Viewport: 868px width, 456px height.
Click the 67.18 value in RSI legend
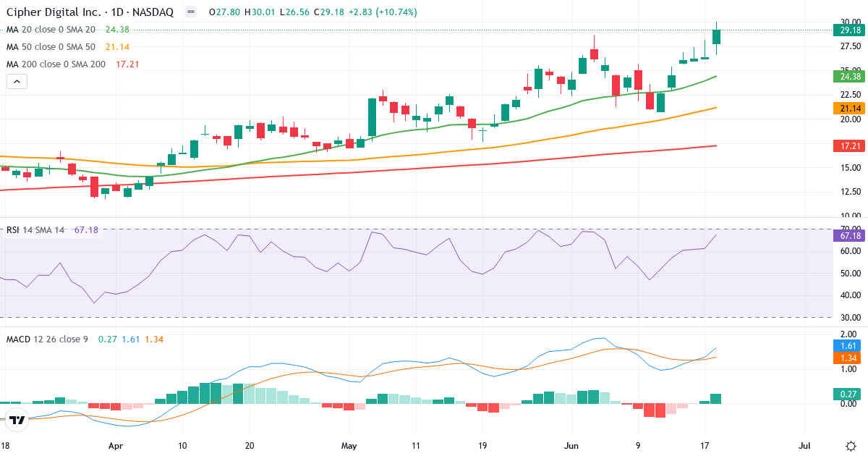(86, 230)
